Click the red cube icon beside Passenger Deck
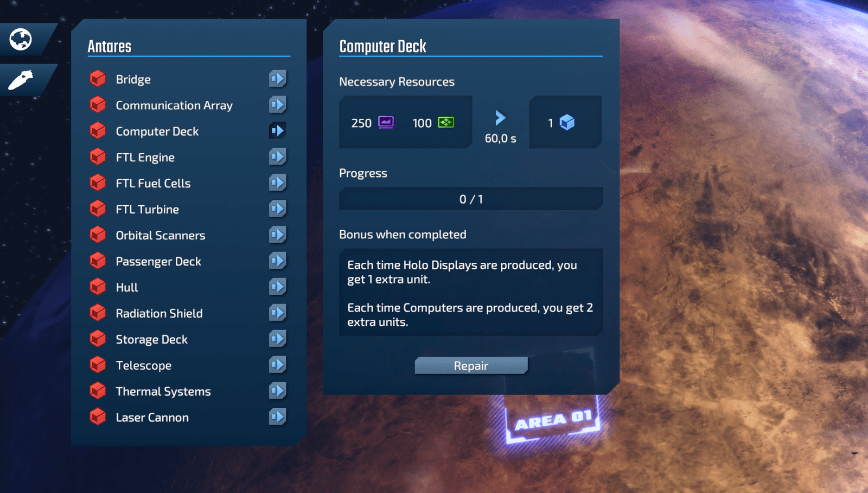This screenshot has width=868, height=493. (x=98, y=261)
